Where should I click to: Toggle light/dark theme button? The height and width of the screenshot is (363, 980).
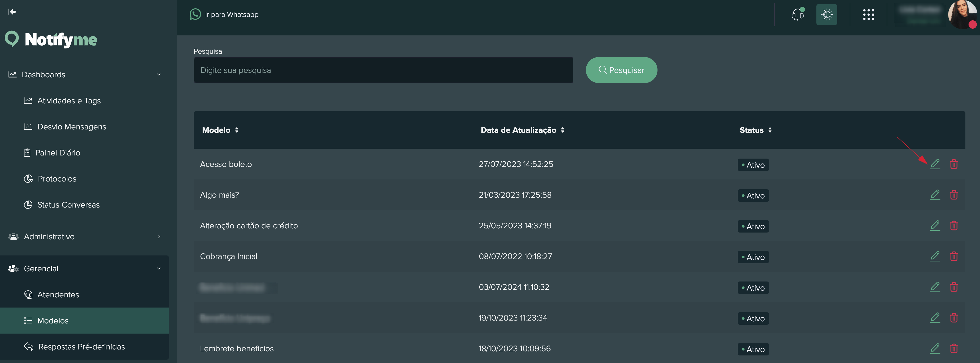pos(826,15)
